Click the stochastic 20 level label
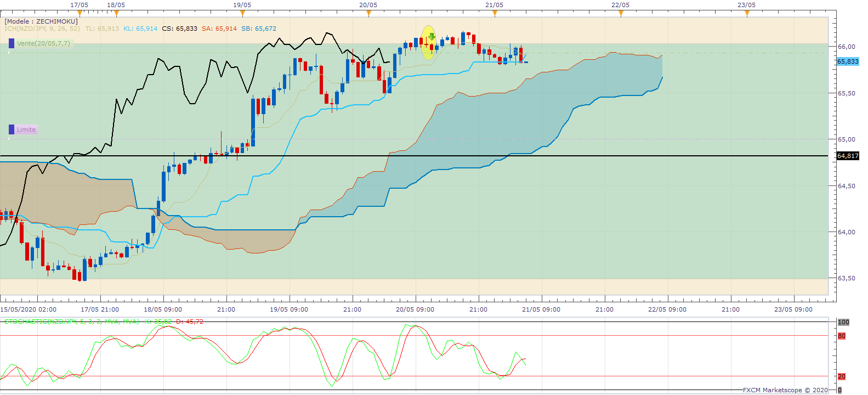This screenshot has width=868, height=395. click(842, 376)
